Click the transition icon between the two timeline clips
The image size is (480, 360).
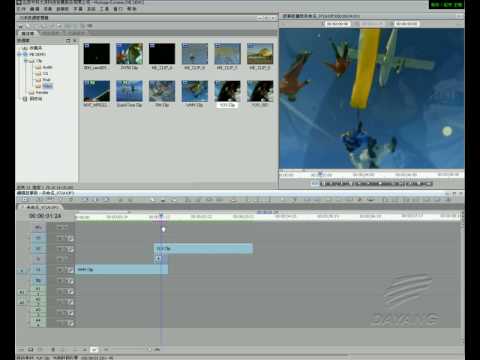coord(158,259)
